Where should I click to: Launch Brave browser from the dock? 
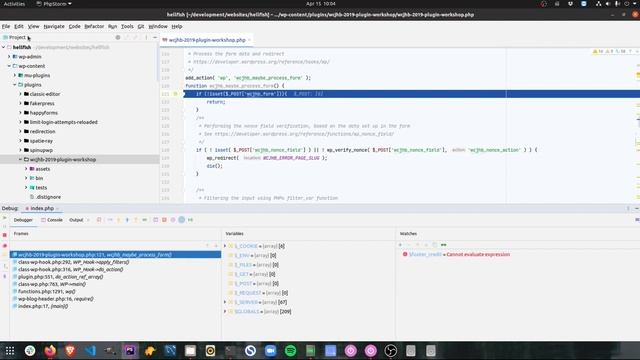[70, 351]
